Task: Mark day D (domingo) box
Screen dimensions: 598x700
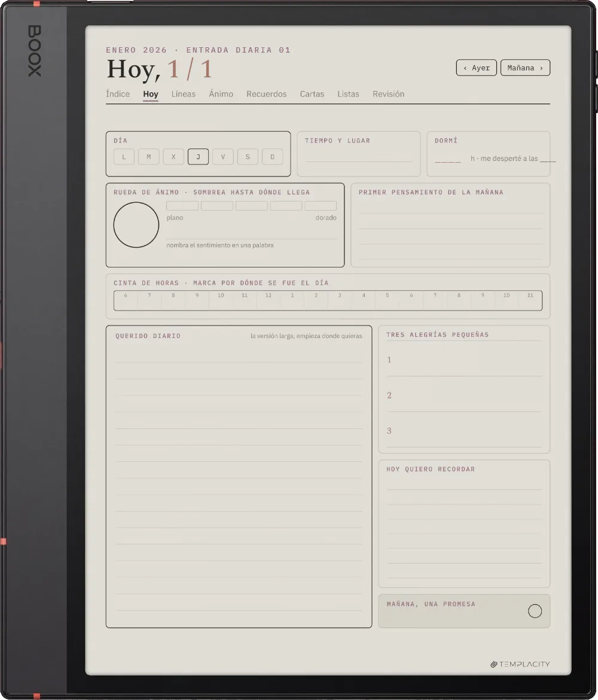Action: click(x=273, y=157)
